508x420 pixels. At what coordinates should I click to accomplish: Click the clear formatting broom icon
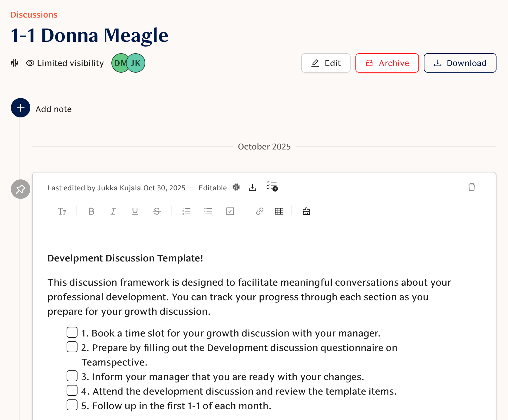306,211
